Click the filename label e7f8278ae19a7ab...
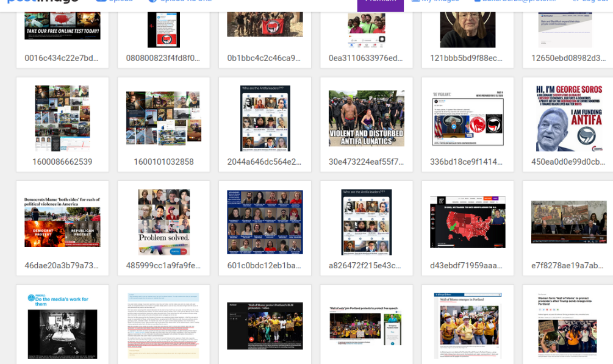 click(x=568, y=265)
